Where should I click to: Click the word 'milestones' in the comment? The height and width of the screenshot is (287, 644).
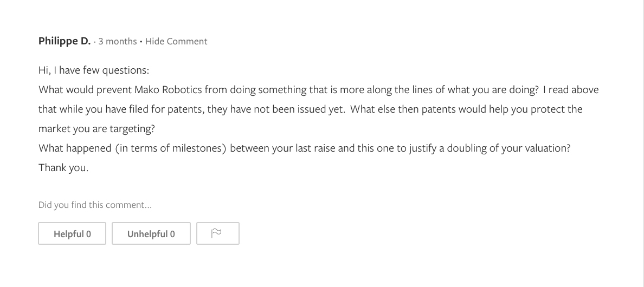(198, 148)
